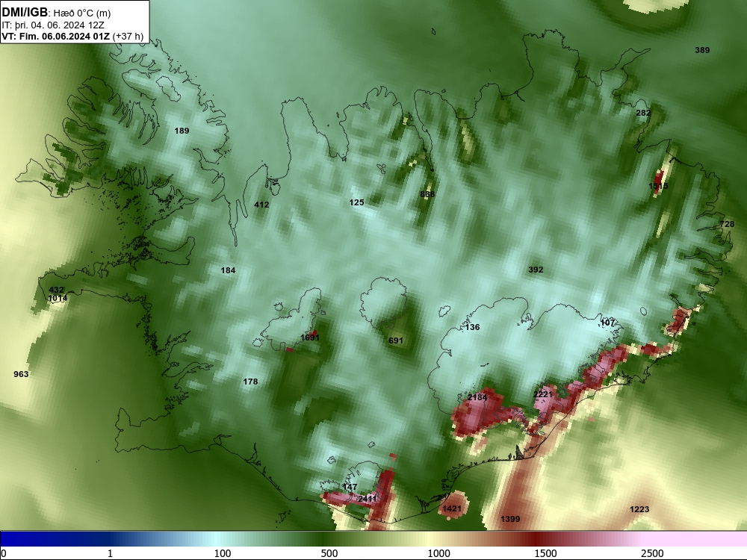Click the '(+37 h)' forecast offset text

click(x=128, y=37)
